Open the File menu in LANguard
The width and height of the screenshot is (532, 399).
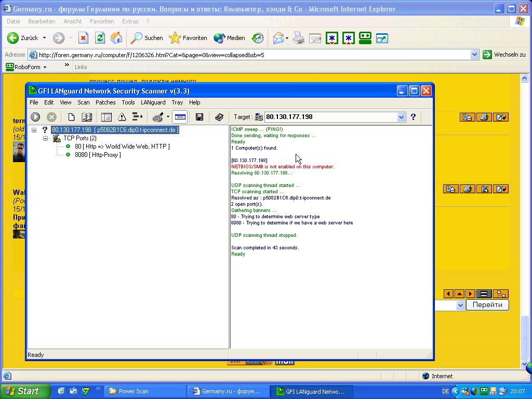(34, 102)
